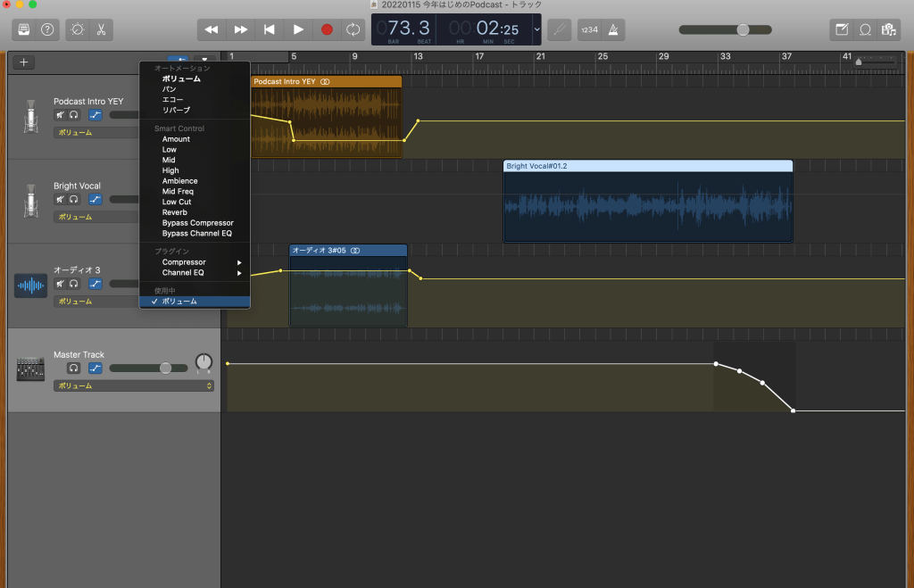
Task: Click the tuner icon in toolbar
Action: click(560, 29)
